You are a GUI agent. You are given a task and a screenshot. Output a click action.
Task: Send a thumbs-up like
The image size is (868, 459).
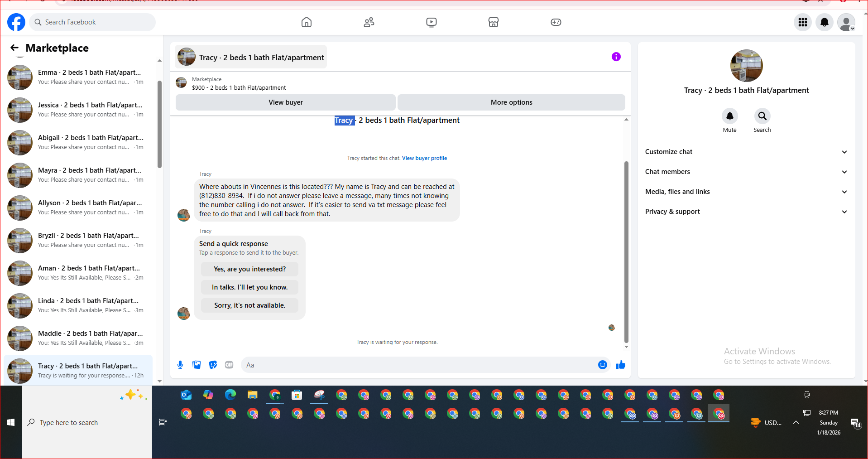pos(621,365)
